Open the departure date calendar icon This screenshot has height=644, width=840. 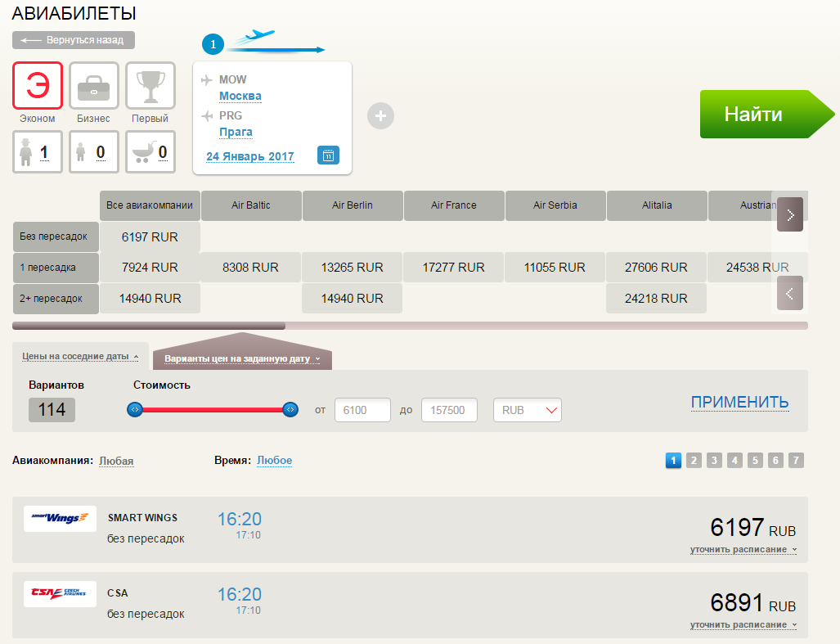(327, 155)
